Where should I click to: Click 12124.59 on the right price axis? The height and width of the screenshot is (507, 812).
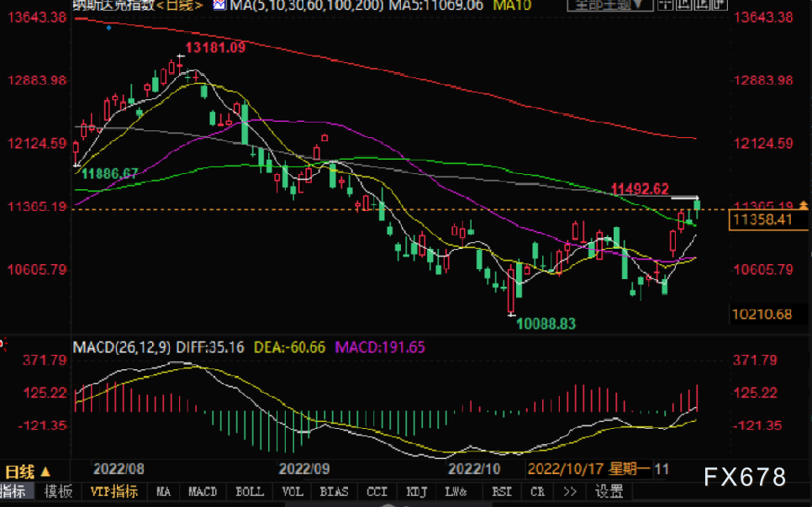tap(763, 143)
